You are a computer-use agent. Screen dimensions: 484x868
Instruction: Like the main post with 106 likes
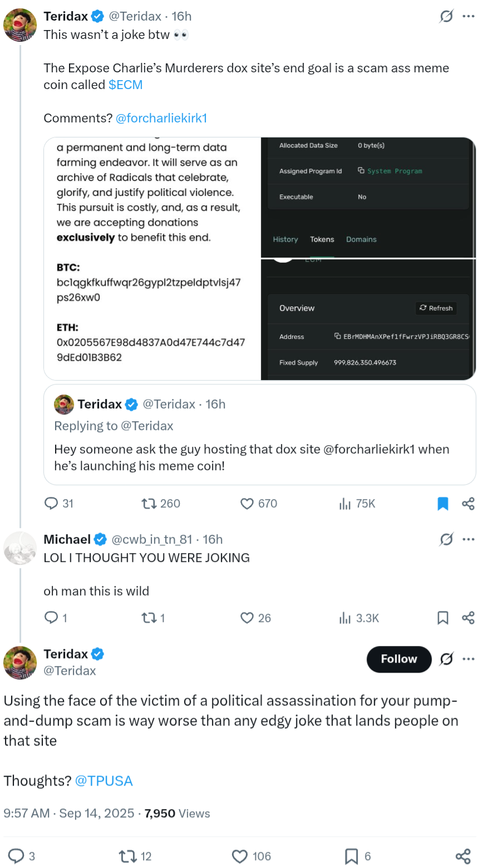point(240,856)
